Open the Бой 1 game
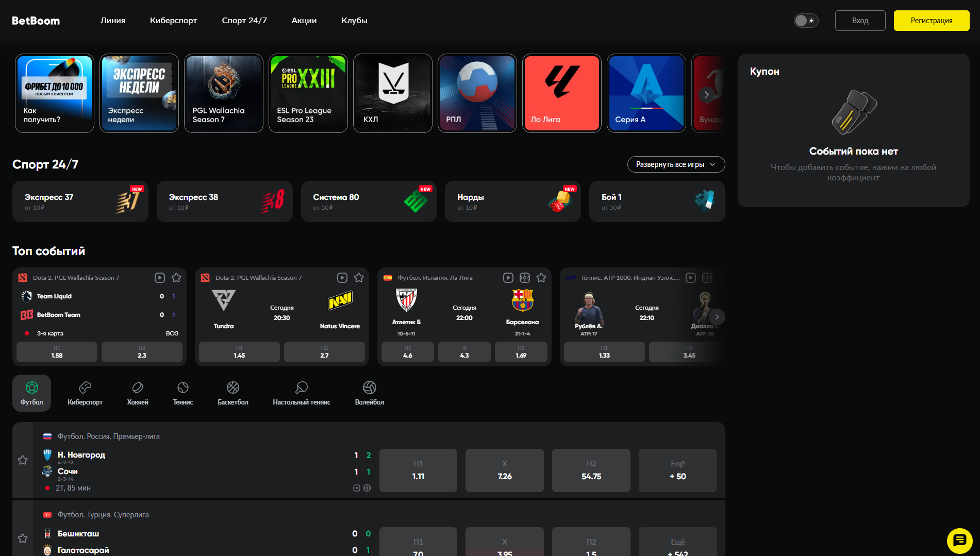The height and width of the screenshot is (556, 980). [x=657, y=201]
